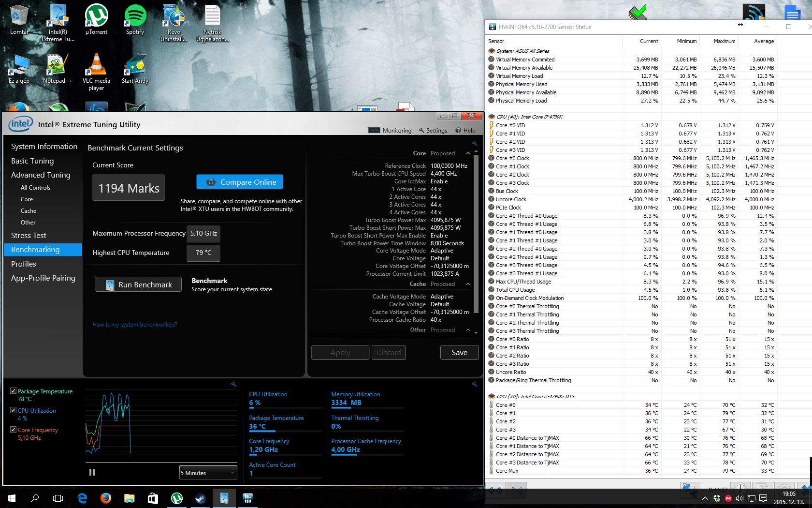Show hidden system tray icons
Viewport: 812px width, 508px height.
(x=705, y=498)
